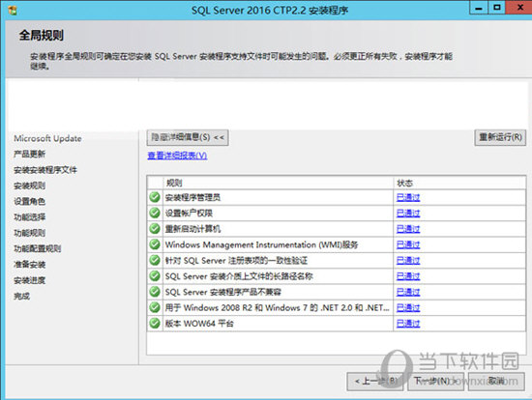Click the SQL Server 安装程序产品不兼容 text
The image size is (532, 400).
click(223, 292)
